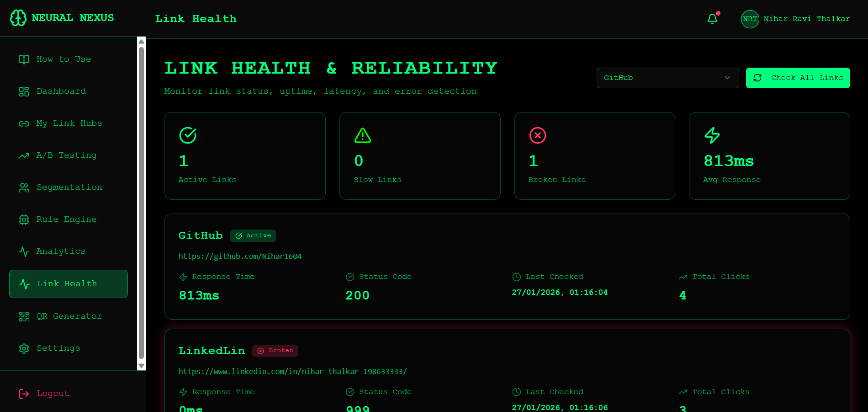Click the Logout arrow icon
868x412 pixels.
pos(24,394)
